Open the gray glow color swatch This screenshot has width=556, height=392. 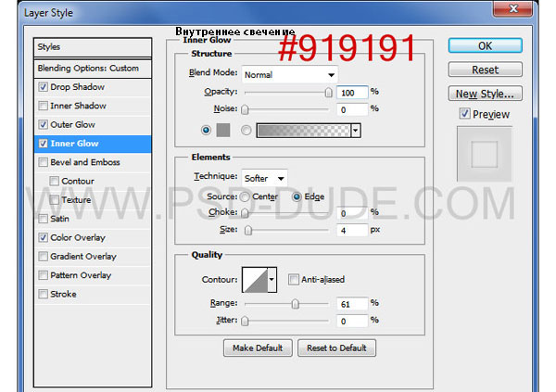click(x=223, y=130)
